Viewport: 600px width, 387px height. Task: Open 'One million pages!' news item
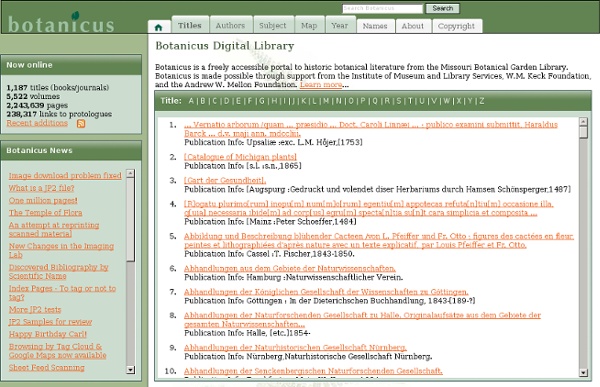click(x=43, y=200)
